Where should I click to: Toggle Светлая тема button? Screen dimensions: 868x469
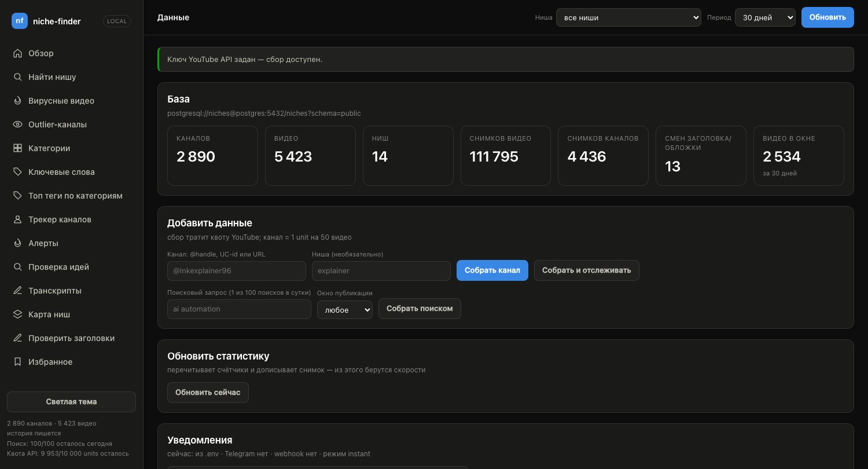pyautogui.click(x=71, y=402)
